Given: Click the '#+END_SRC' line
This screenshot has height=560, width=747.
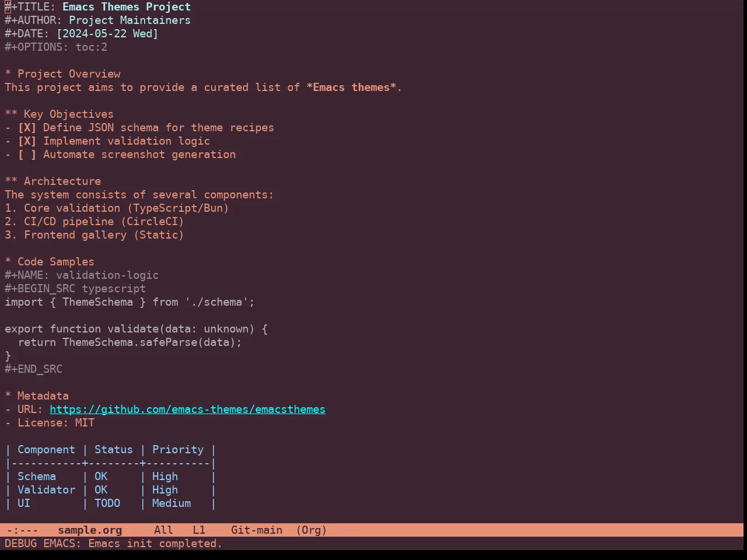Looking at the screenshot, I should click(33, 369).
